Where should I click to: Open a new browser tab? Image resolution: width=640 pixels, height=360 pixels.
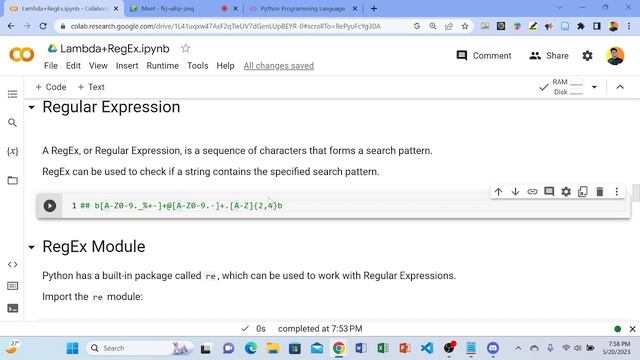tap(374, 9)
